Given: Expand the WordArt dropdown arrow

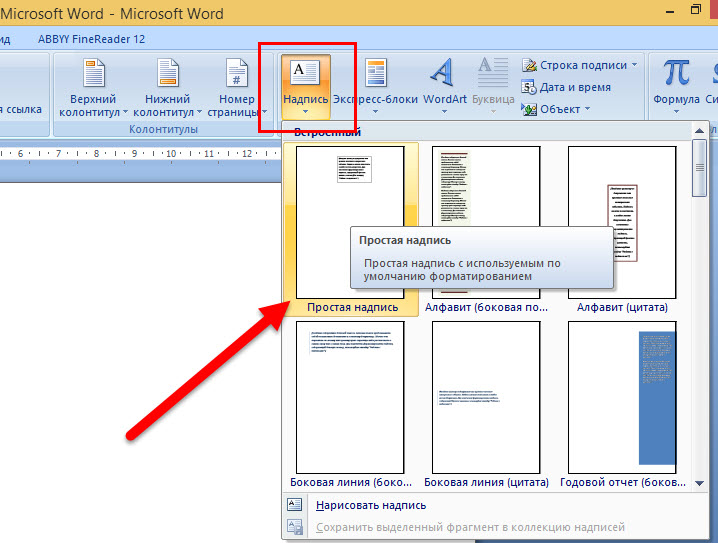Looking at the screenshot, I should click(444, 112).
